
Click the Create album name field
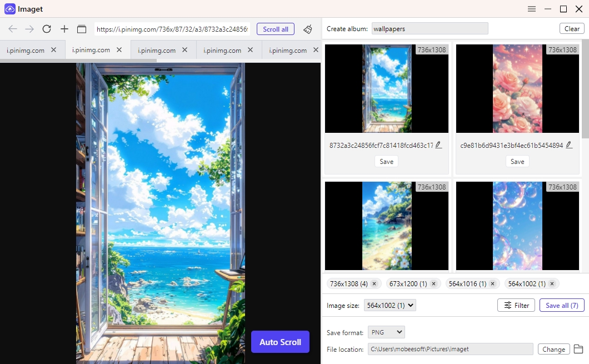430,28
